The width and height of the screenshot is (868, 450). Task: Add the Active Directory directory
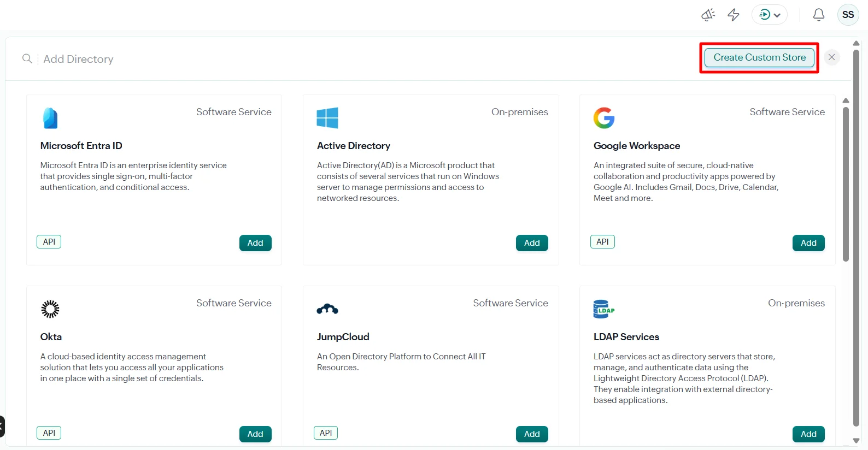[x=532, y=243]
